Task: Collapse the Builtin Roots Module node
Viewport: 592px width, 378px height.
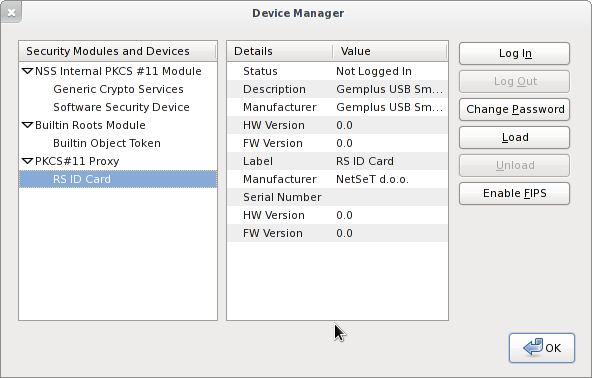Action: (x=27, y=125)
